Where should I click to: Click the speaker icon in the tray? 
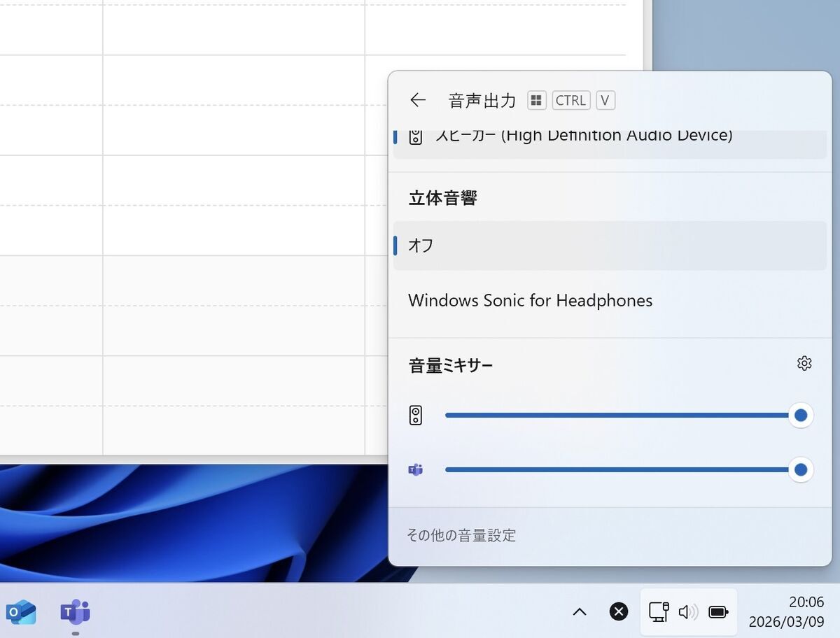click(x=688, y=612)
